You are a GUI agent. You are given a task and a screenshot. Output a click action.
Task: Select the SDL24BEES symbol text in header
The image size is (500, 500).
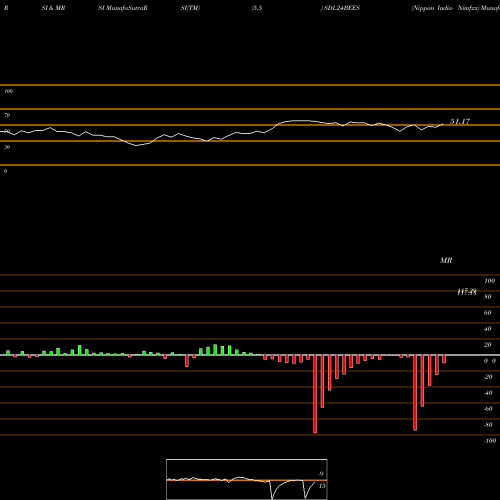click(x=342, y=8)
